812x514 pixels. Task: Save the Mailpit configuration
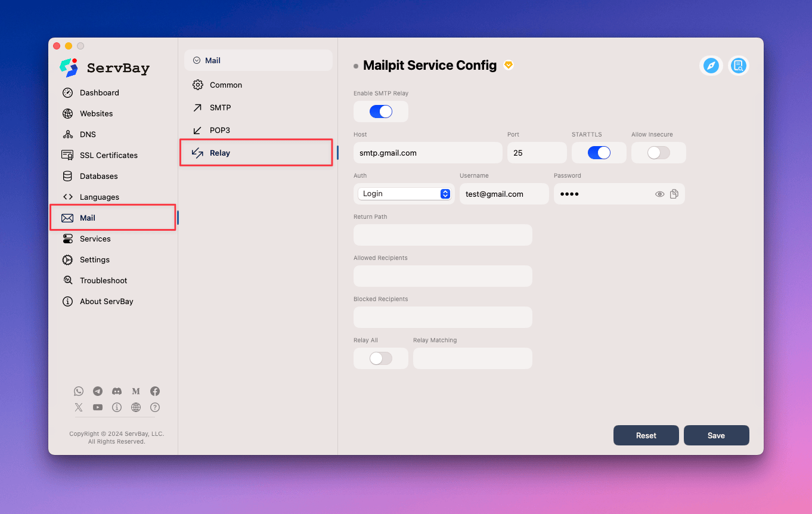(717, 435)
